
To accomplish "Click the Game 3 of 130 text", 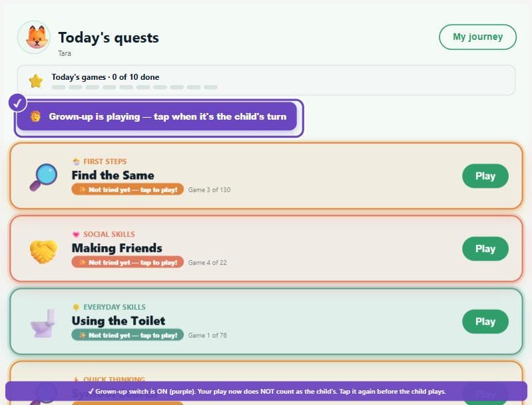I will pyautogui.click(x=209, y=190).
